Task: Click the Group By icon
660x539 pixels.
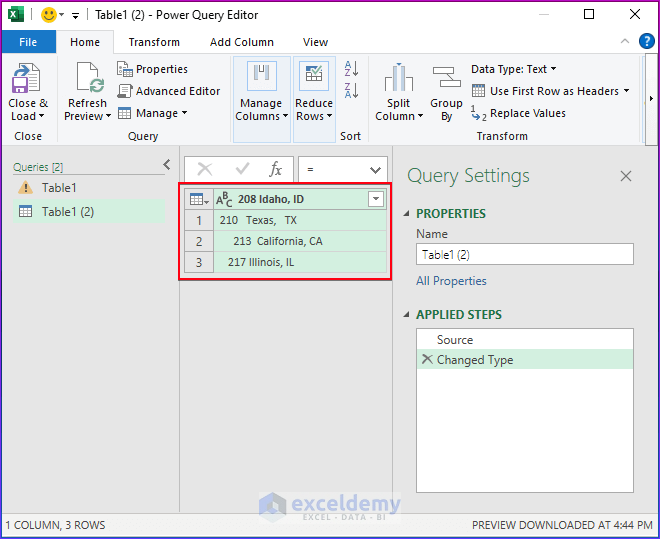Action: tap(446, 77)
